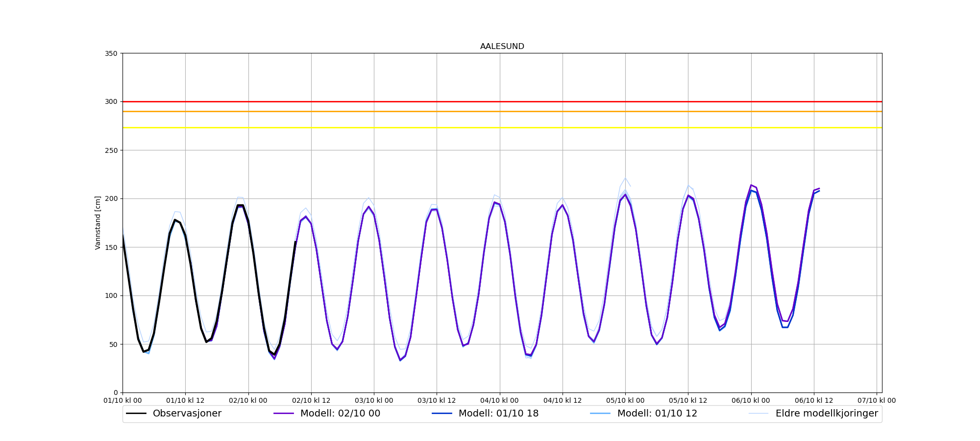Image resolution: width=980 pixels, height=441 pixels.
Task: Click the Vannstand [cm] axis label
Action: [98, 223]
